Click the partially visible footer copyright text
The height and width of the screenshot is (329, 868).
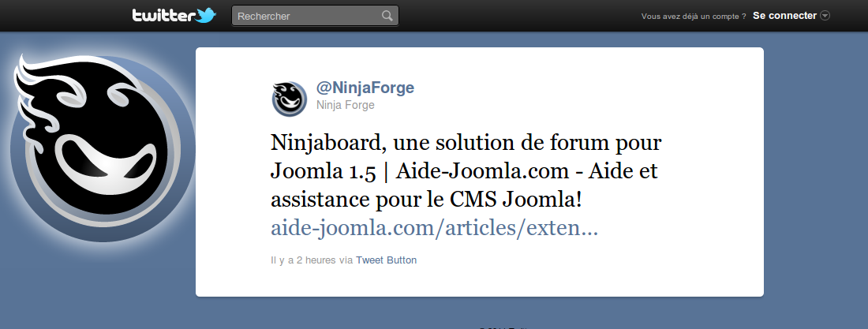(503, 327)
